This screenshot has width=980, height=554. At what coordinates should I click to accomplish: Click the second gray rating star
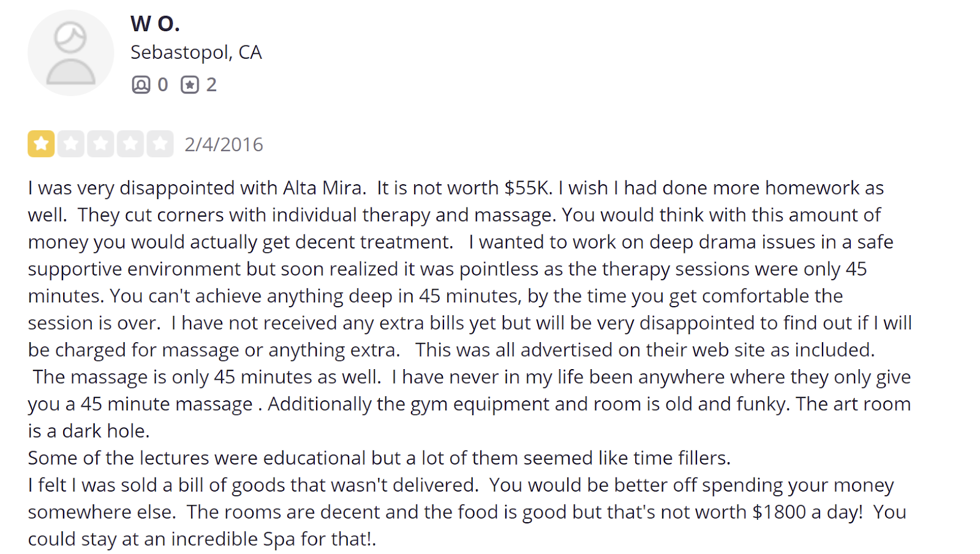71,144
